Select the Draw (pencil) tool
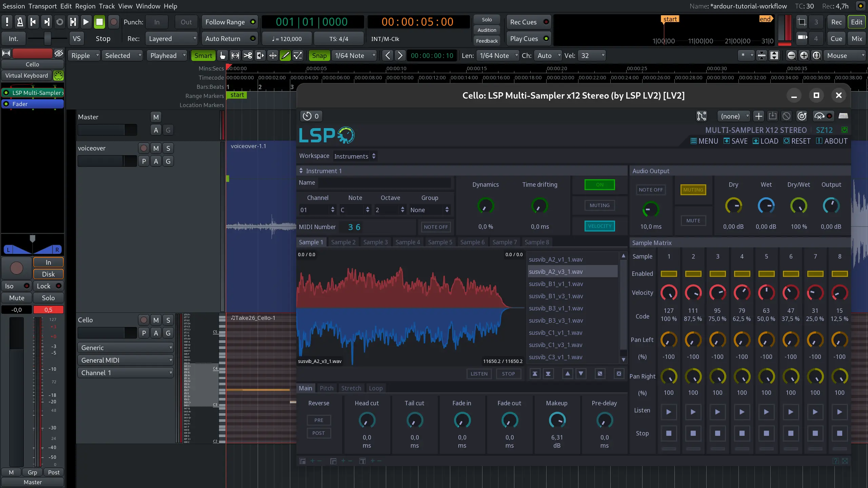 pos(285,56)
